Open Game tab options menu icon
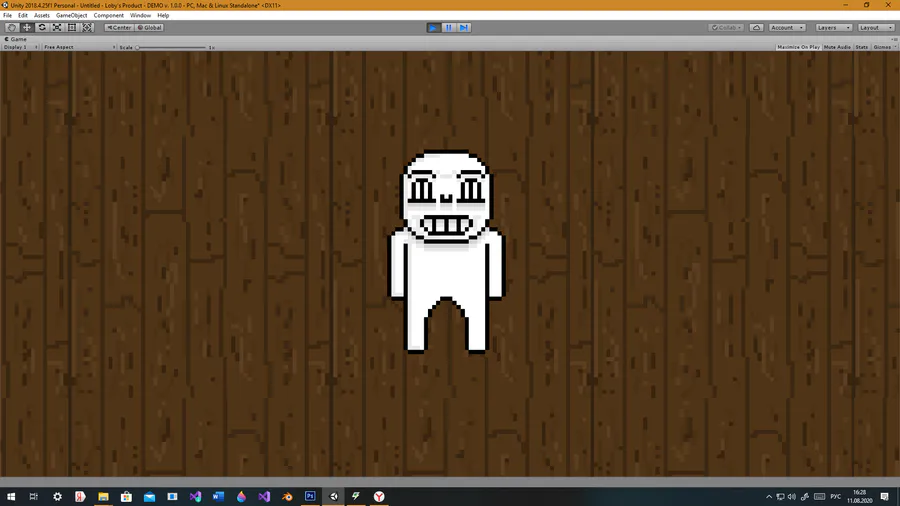900x506 pixels. click(x=895, y=39)
